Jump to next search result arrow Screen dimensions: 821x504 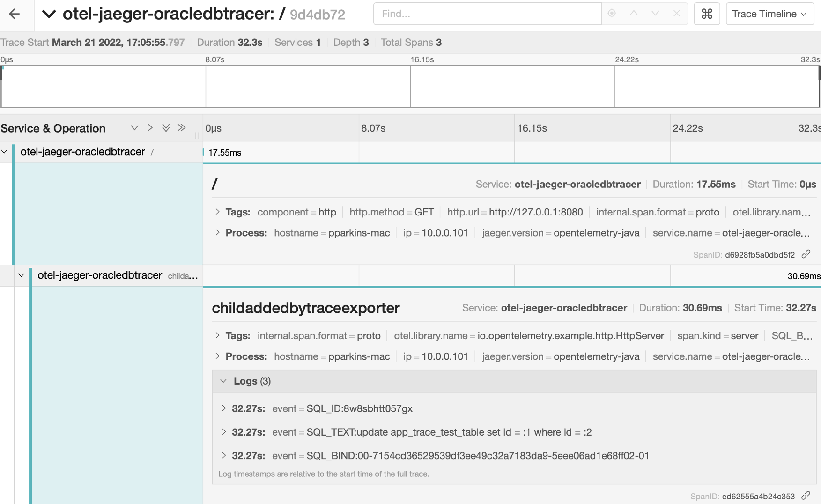[655, 14]
